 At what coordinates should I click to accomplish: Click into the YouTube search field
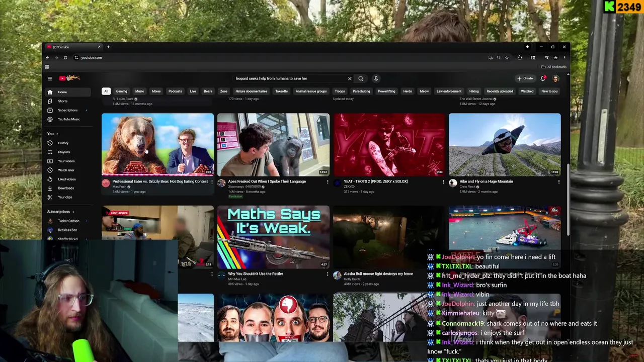coord(289,78)
